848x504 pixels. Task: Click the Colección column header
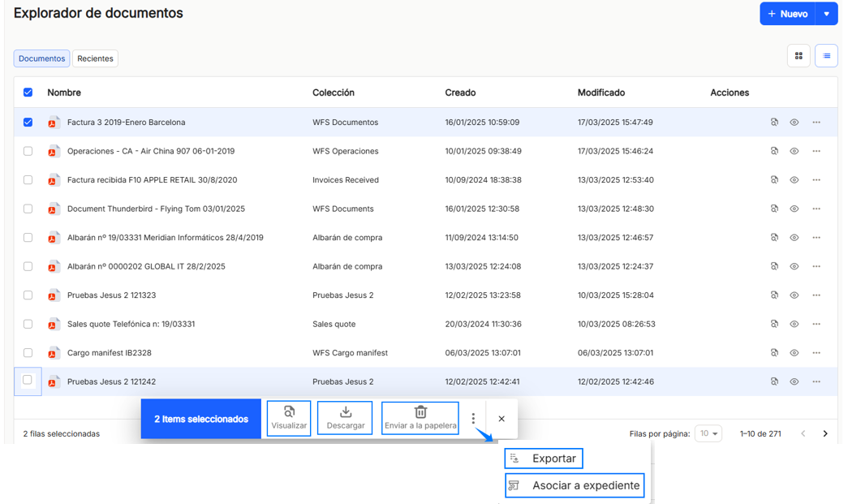point(334,93)
